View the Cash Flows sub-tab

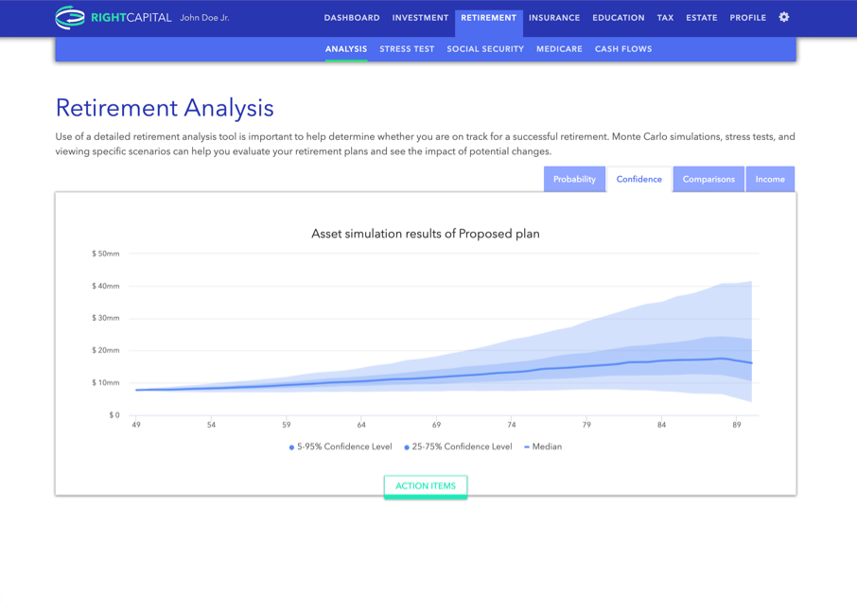623,49
